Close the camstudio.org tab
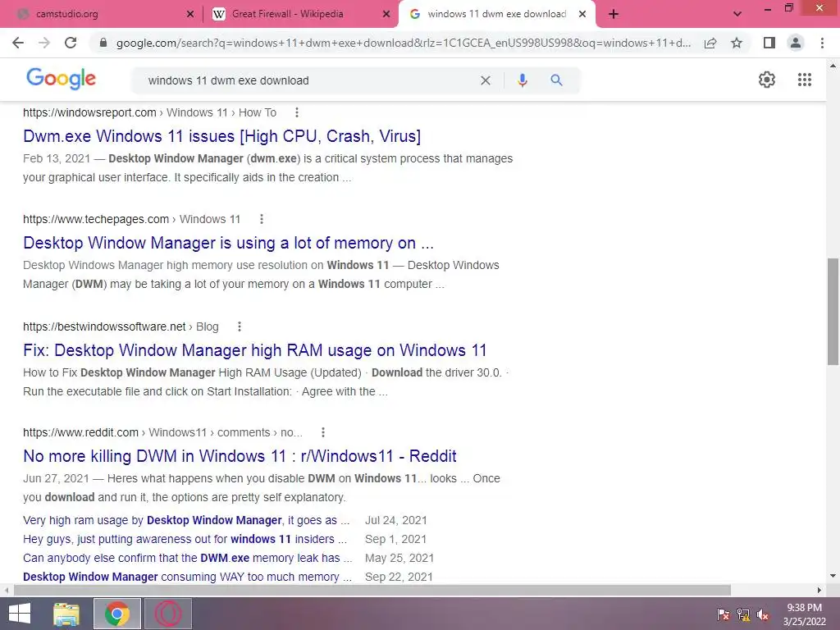The height and width of the screenshot is (630, 840). coord(190,15)
